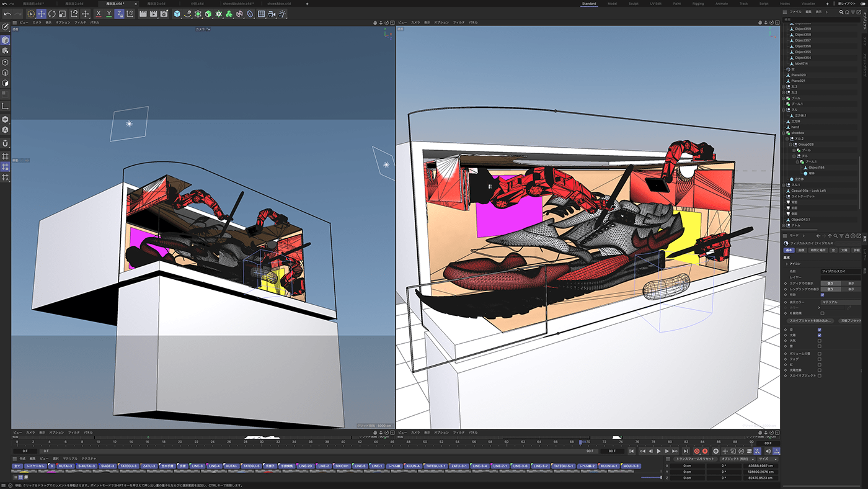The height and width of the screenshot is (489, 868).
Task: Click スカイプリセットを読み込み button
Action: 811,321
